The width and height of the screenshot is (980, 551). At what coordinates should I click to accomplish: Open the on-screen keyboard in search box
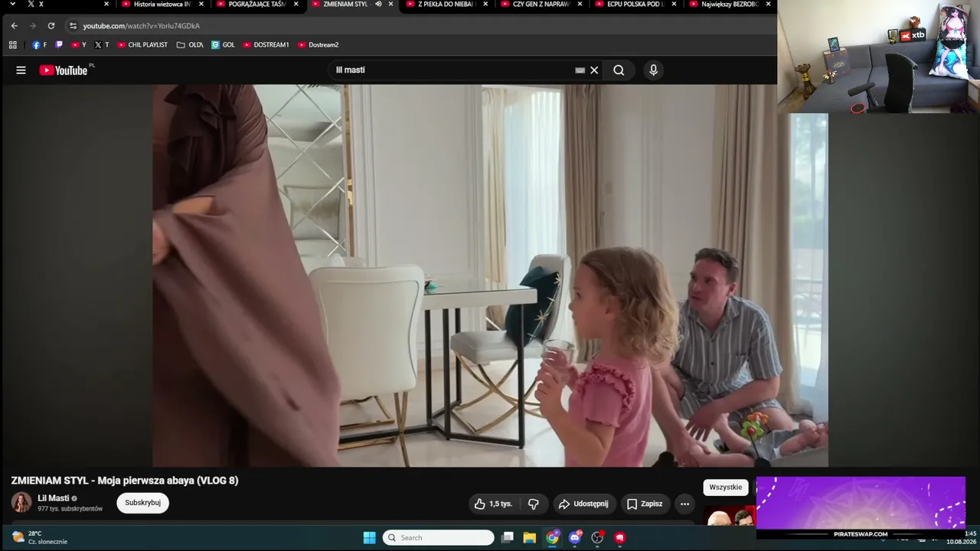pos(580,70)
